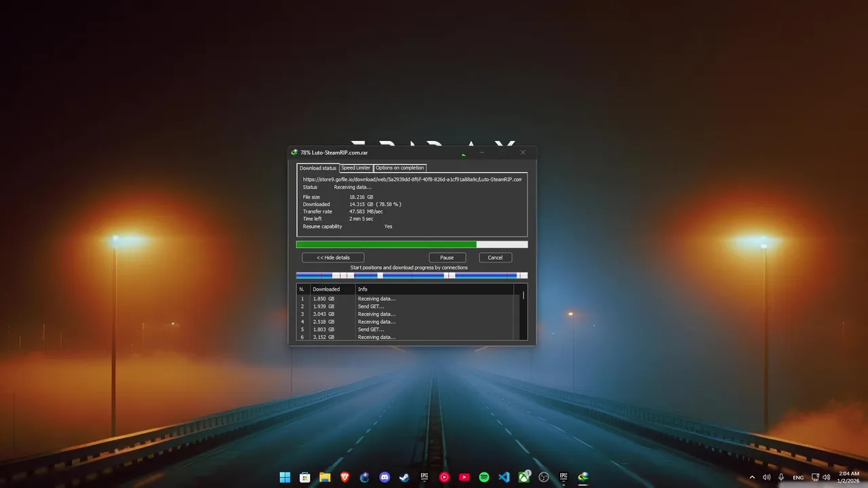The width and height of the screenshot is (868, 488).
Task: Open YouTube Music from the taskbar
Action: point(444,477)
